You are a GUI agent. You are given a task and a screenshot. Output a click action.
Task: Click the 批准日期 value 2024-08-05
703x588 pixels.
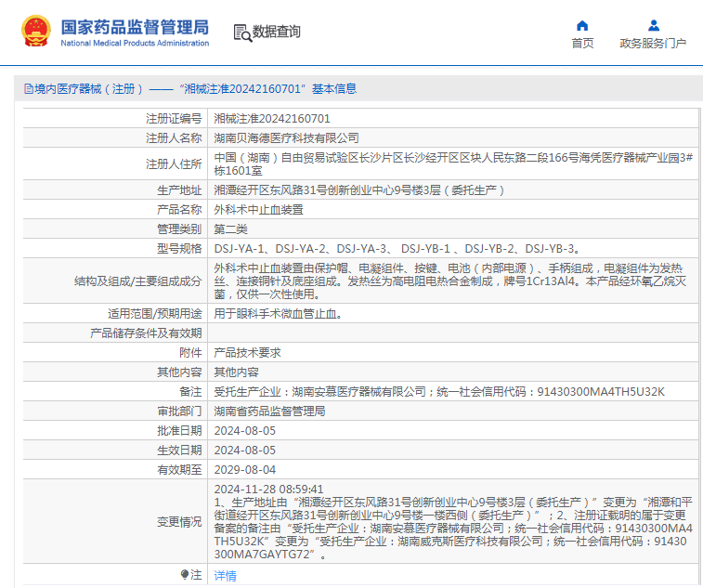point(245,431)
